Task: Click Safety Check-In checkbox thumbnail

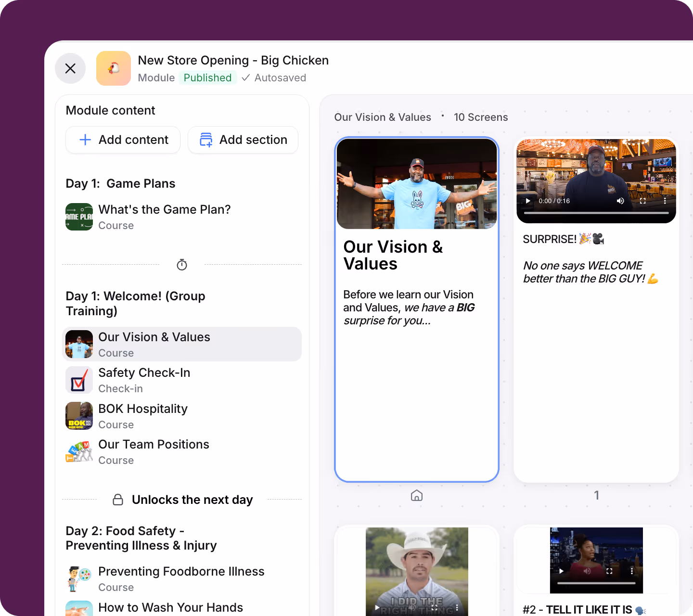Action: pyautogui.click(x=79, y=380)
